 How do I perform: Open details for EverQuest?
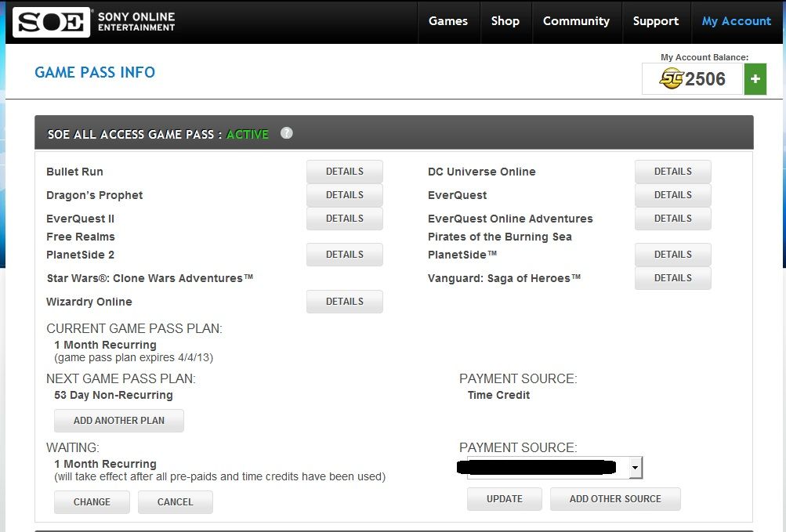(x=672, y=195)
